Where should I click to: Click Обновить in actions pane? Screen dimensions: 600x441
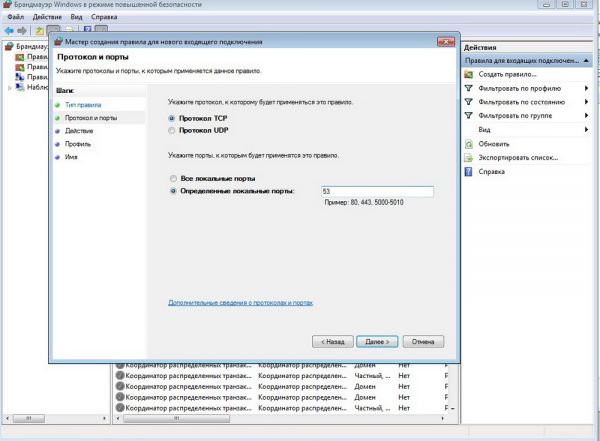point(494,144)
